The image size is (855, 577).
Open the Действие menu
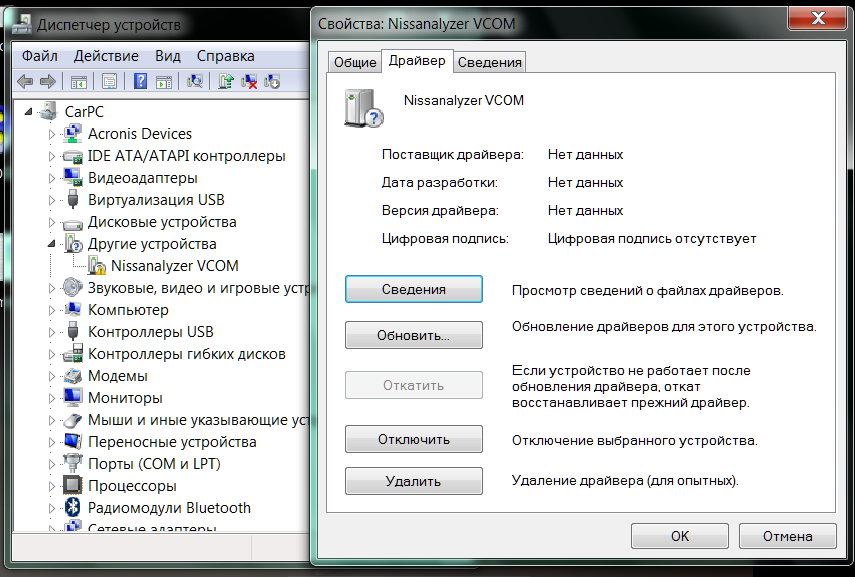(106, 56)
